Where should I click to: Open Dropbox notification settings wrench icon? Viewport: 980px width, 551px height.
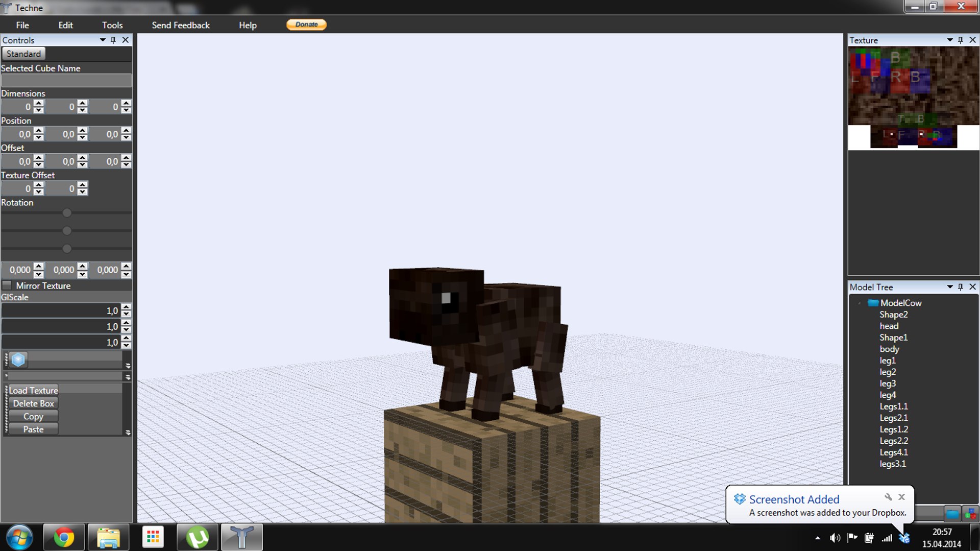tap(888, 497)
